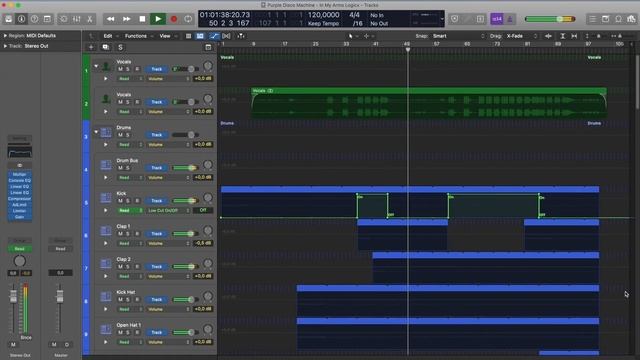
Task: Start recording with the red Record button
Action: click(174, 19)
